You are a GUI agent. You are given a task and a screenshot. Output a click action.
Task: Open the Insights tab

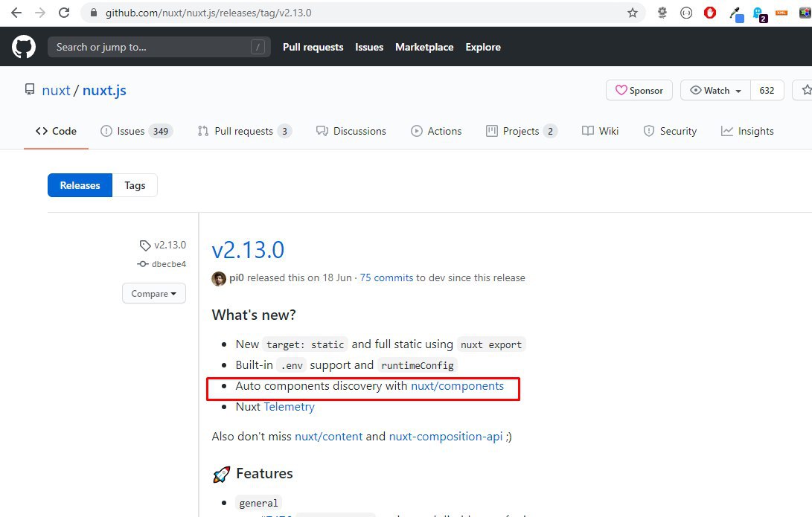(747, 132)
